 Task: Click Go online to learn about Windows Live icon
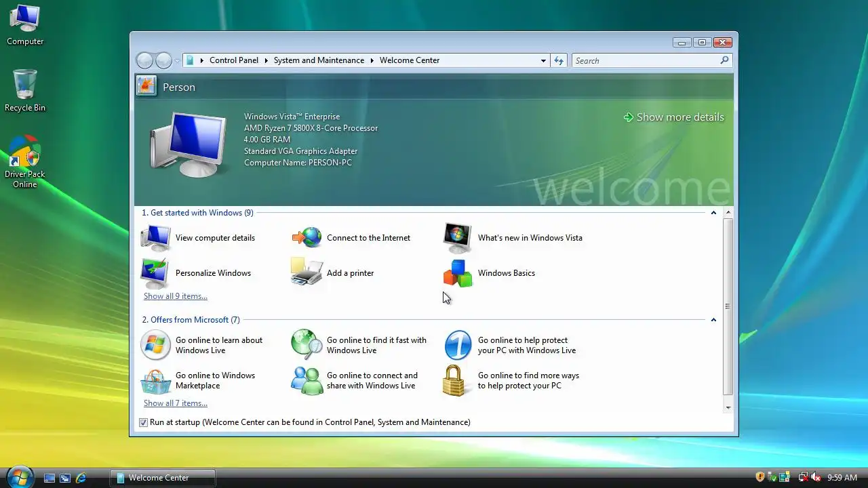click(x=155, y=345)
